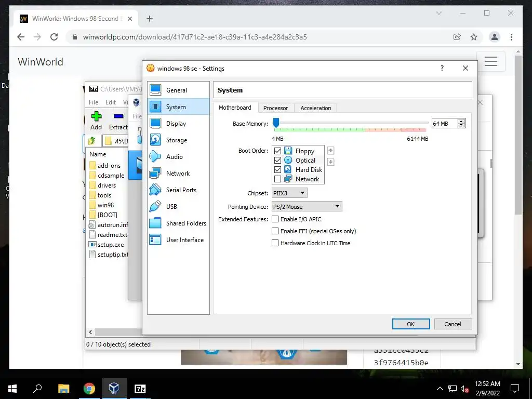Bookmark this page with star icon
The image size is (532, 399).
click(474, 37)
